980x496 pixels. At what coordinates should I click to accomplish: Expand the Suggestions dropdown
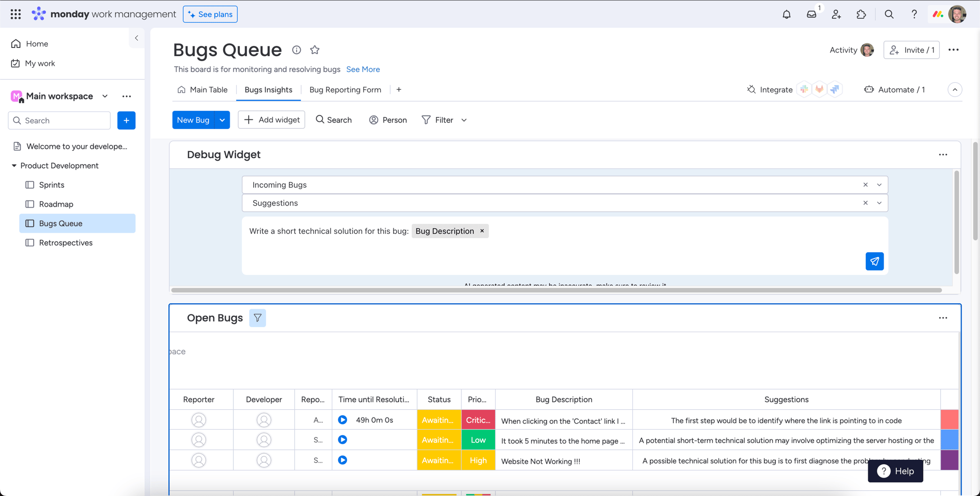879,203
